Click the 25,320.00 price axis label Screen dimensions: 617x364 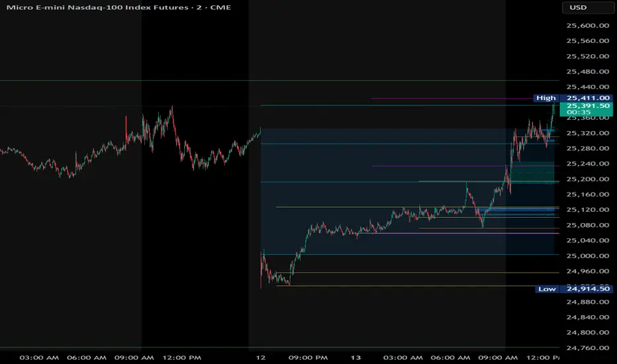point(587,133)
